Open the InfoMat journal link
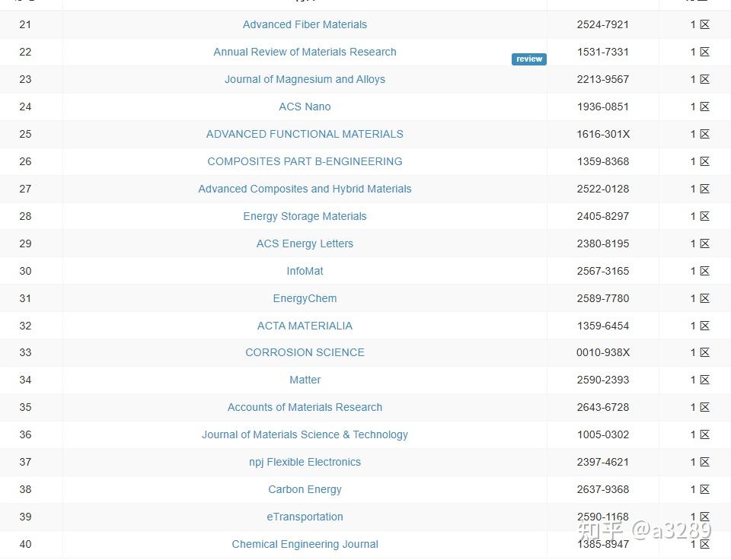The height and width of the screenshot is (560, 731). pos(305,271)
